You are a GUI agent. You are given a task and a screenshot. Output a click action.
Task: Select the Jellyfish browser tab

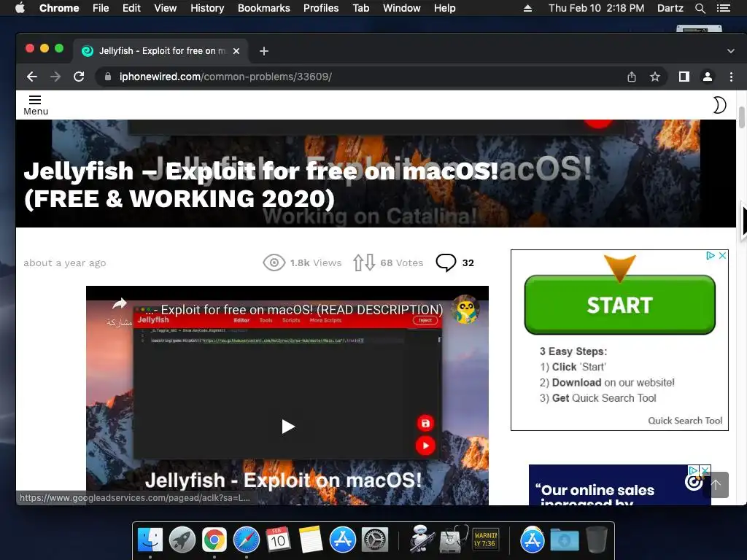tap(160, 51)
